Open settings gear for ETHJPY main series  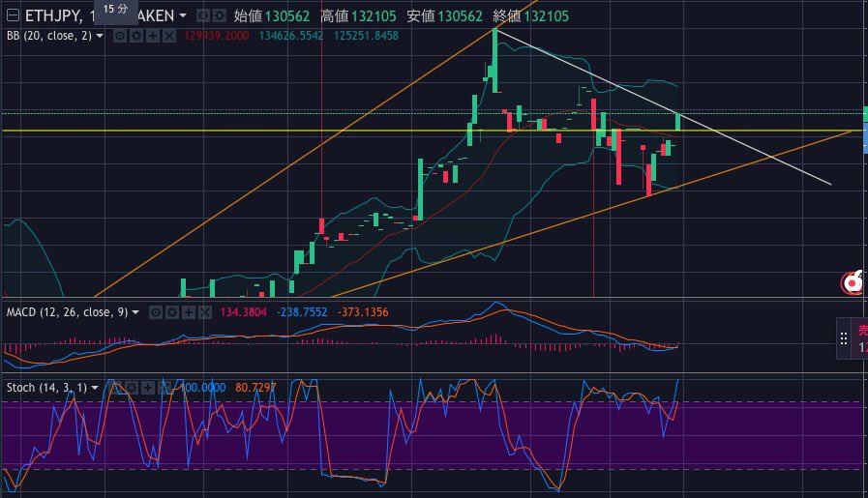220,16
